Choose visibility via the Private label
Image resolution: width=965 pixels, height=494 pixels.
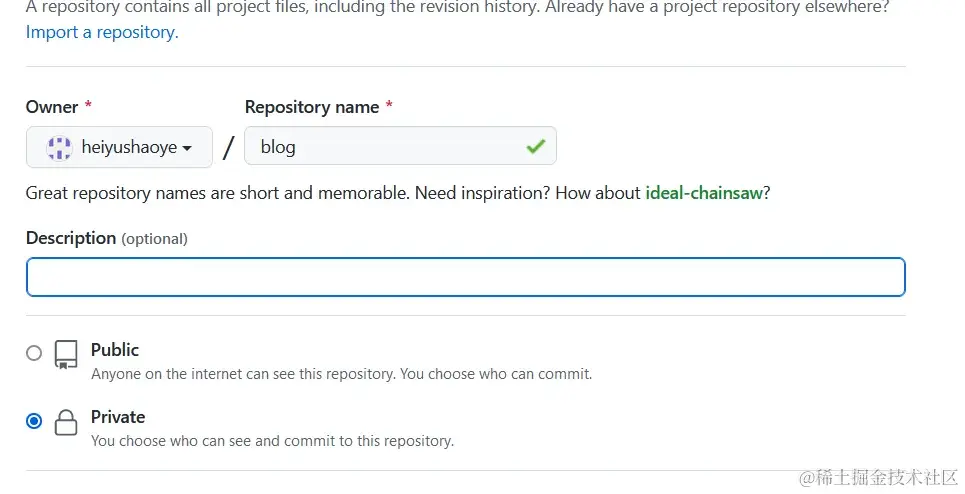click(118, 416)
